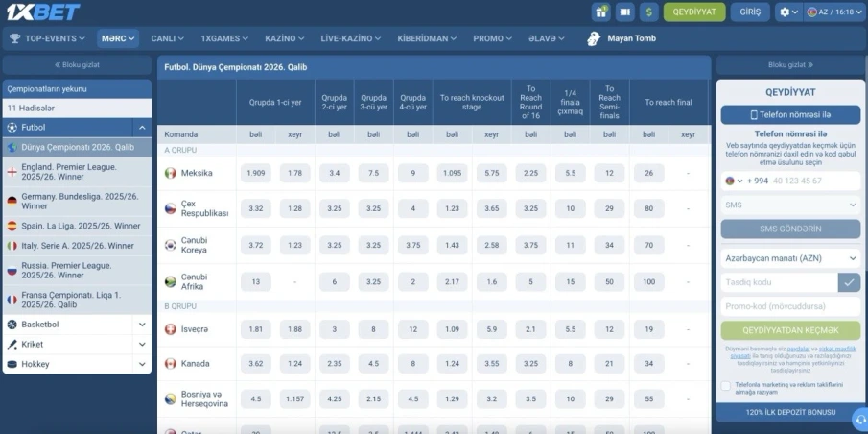Open the 1XGAMES menu
This screenshot has height=434, width=868.
(224, 38)
